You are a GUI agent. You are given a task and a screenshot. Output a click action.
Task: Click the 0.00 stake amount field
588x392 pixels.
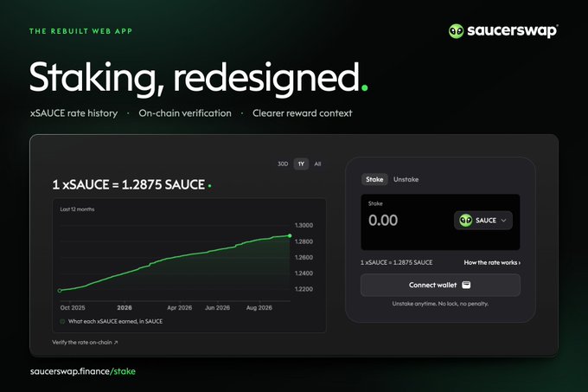(383, 220)
